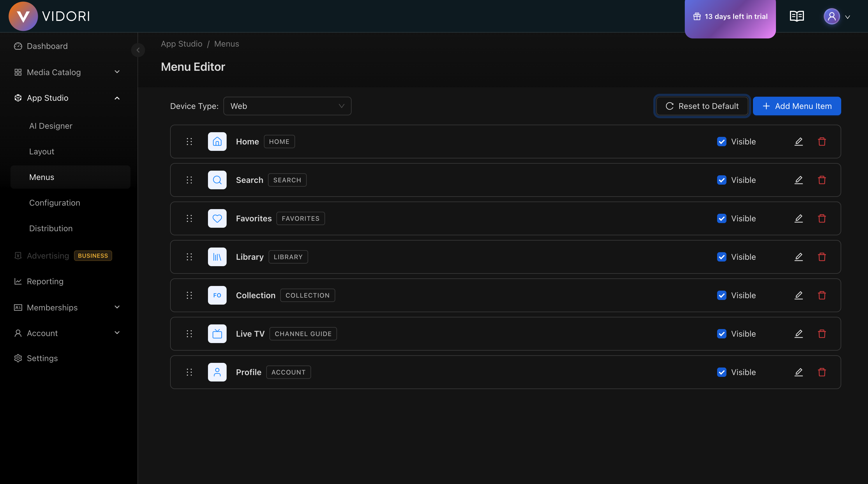The image size is (868, 484).
Task: Disable visibility for the Profile item
Action: 721,372
